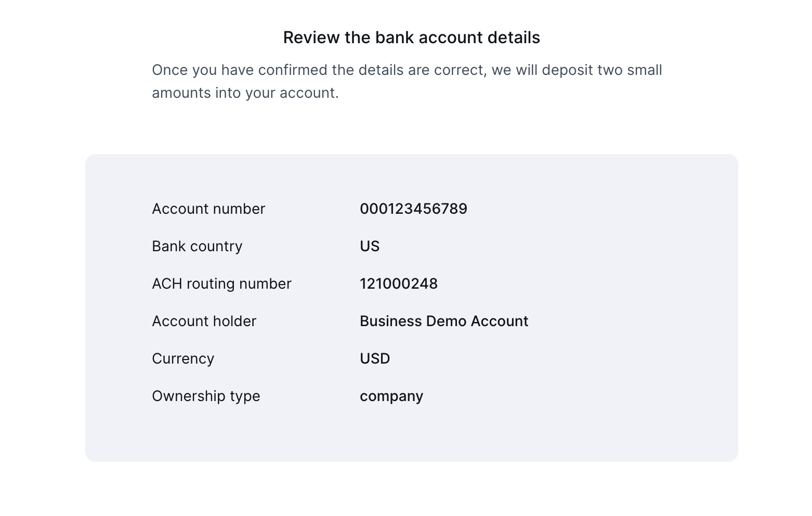The height and width of the screenshot is (516, 812).
Task: Select the ACH routing number label
Action: coord(221,283)
